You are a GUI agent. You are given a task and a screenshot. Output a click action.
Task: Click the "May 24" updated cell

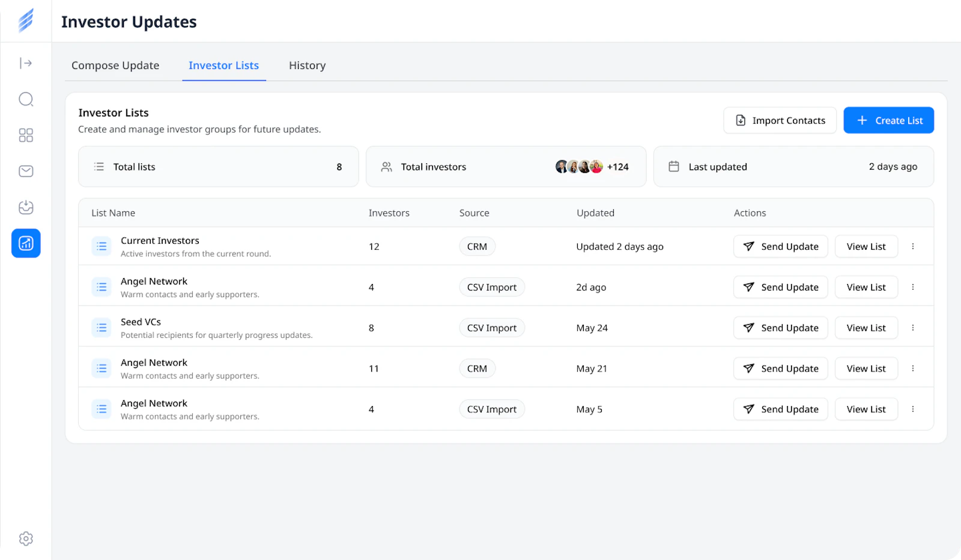coord(592,328)
